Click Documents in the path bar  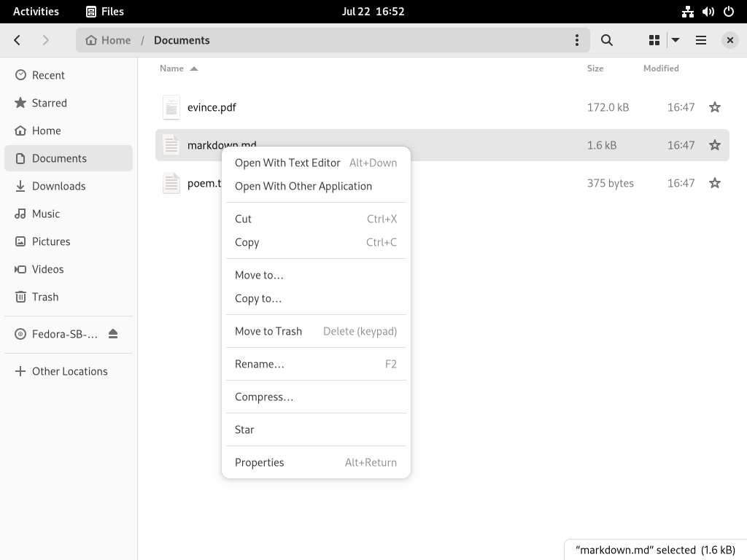click(182, 41)
